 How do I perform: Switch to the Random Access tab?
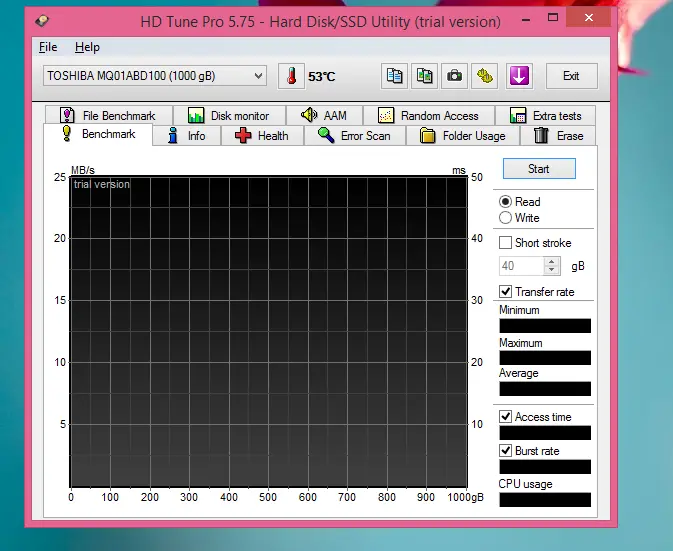429,115
